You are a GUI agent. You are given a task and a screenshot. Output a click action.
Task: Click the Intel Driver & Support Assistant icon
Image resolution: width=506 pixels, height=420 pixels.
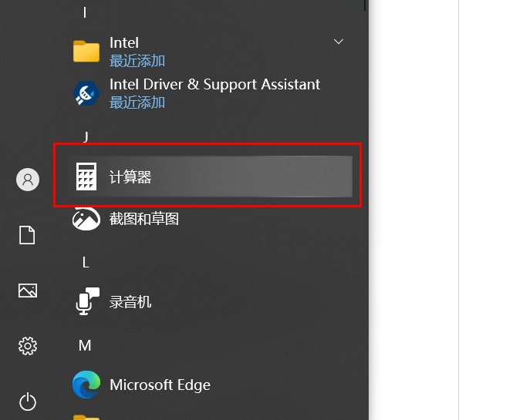(x=86, y=93)
